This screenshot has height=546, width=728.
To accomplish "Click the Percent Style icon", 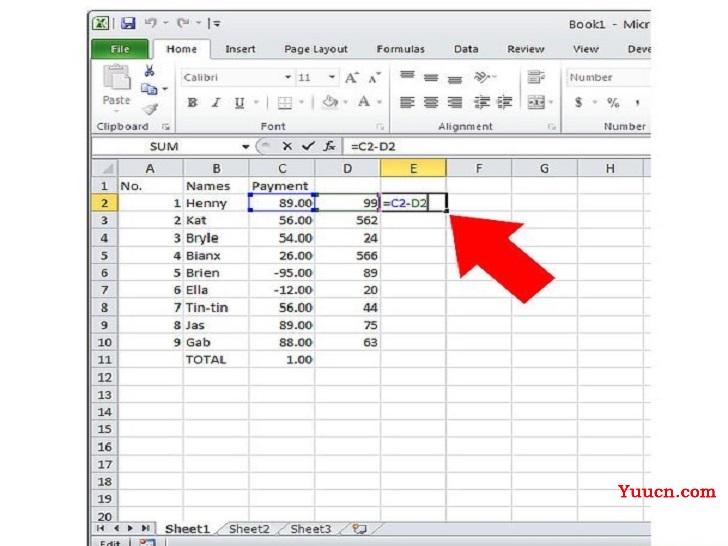I will click(x=613, y=103).
